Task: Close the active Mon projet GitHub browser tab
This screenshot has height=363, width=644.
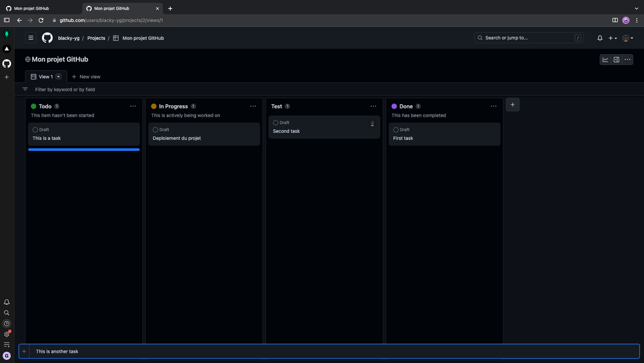Action: [x=157, y=8]
